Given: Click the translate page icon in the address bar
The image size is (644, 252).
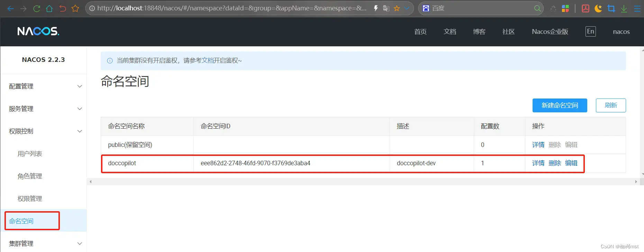Looking at the screenshot, I should coord(386,8).
